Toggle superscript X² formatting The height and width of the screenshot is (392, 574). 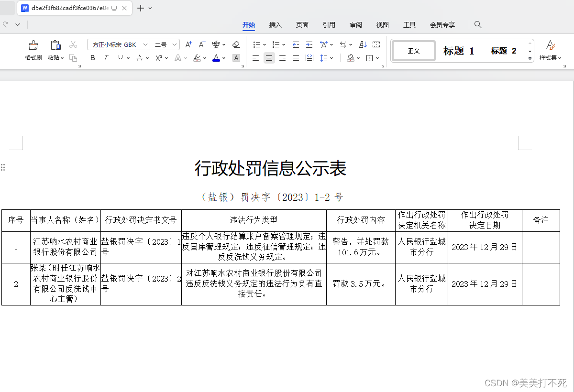tap(159, 58)
